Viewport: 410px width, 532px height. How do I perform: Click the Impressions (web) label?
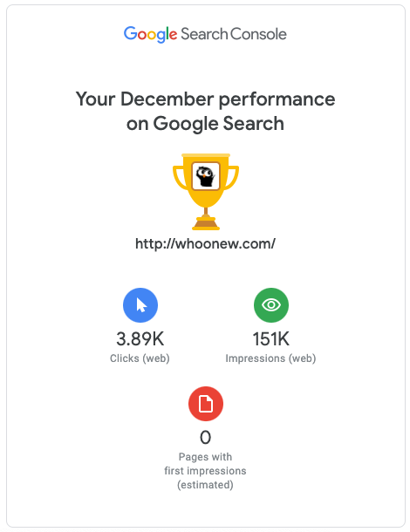tap(270, 358)
